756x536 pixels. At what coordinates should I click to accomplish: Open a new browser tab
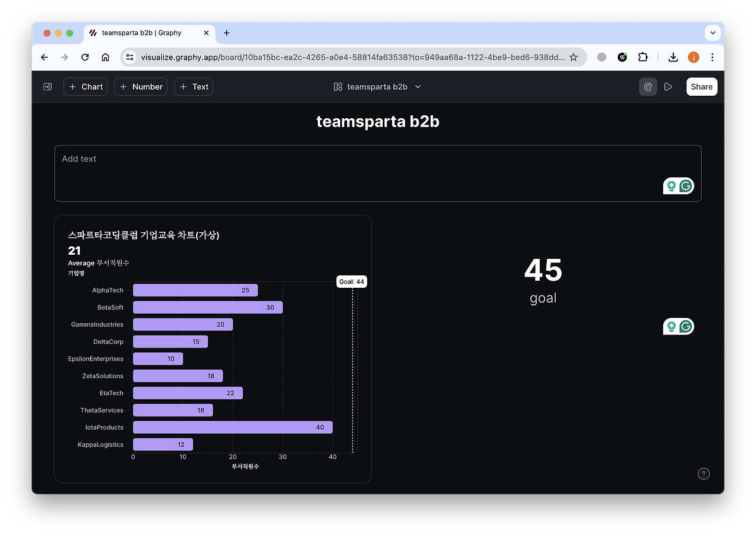pyautogui.click(x=227, y=33)
